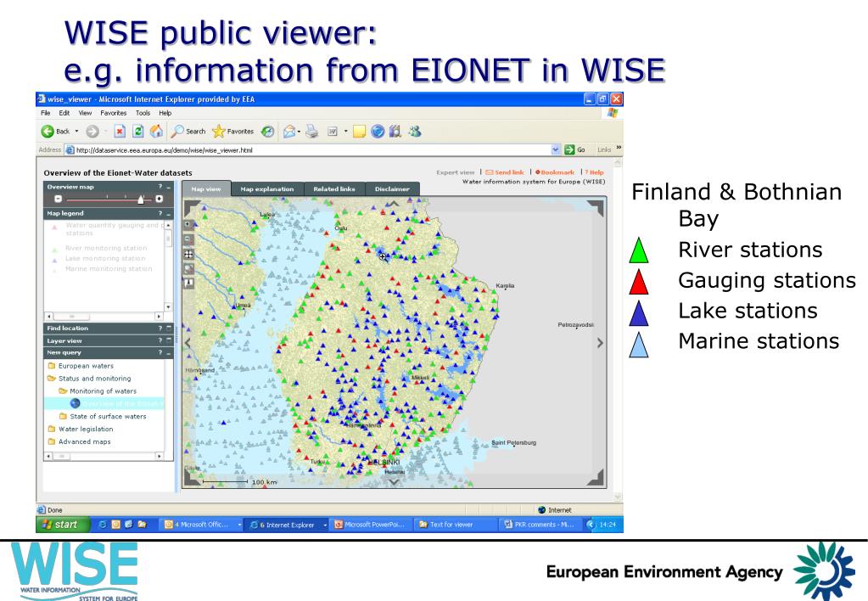The height and width of the screenshot is (601, 868).
Task: Open the browser History icon
Action: (267, 132)
